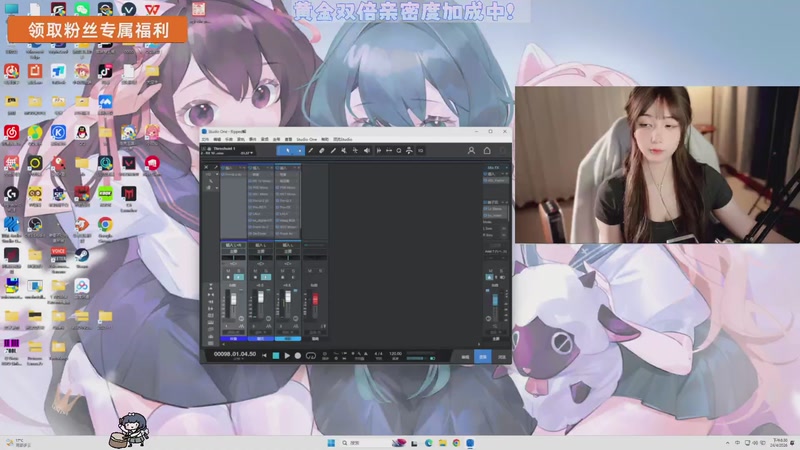800x450 pixels.
Task: Click the IQ button in Studio One toolbar
Action: tap(420, 151)
